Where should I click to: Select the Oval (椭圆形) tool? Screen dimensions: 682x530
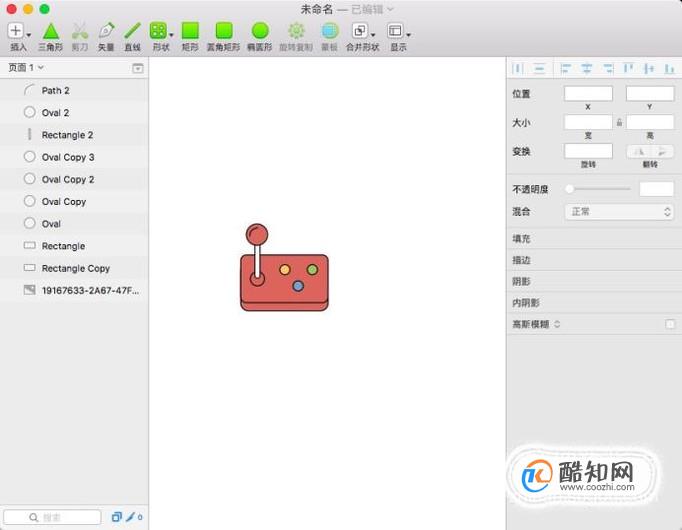(x=260, y=37)
